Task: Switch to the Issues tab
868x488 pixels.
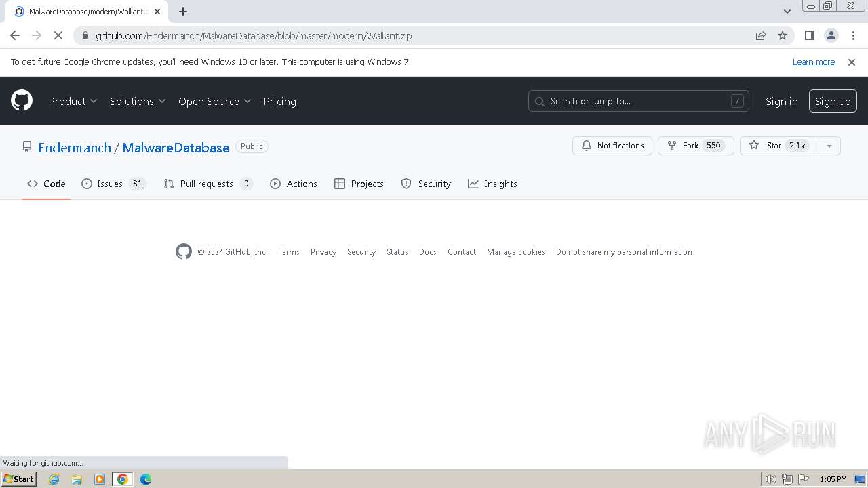Action: [x=114, y=184]
